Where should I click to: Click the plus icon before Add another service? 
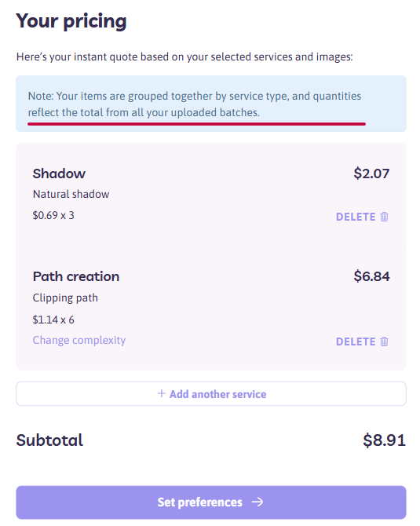tap(162, 393)
